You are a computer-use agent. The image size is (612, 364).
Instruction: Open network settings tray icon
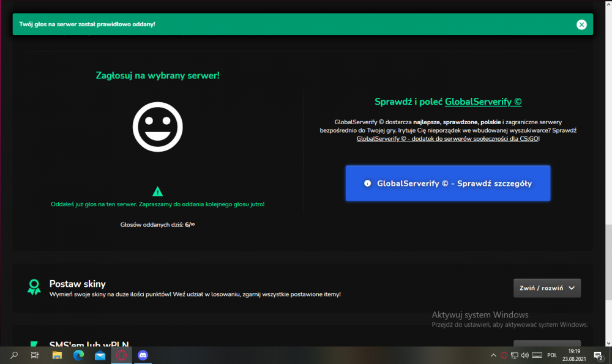click(x=515, y=355)
